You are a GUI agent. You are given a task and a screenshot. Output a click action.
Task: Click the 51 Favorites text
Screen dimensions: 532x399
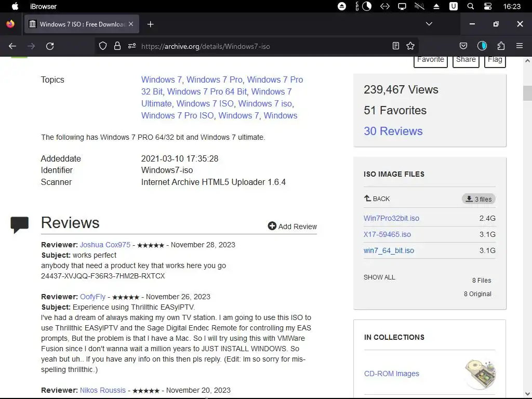tap(395, 110)
